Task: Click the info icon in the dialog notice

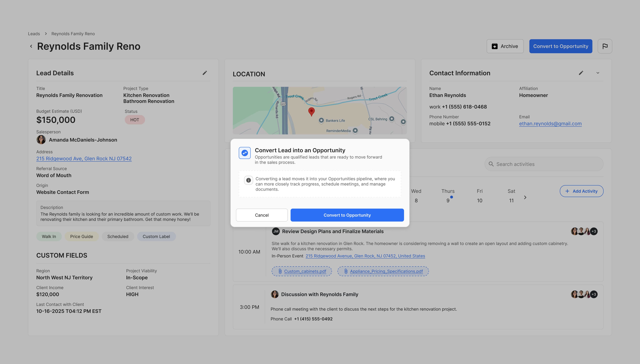Action: tap(248, 180)
